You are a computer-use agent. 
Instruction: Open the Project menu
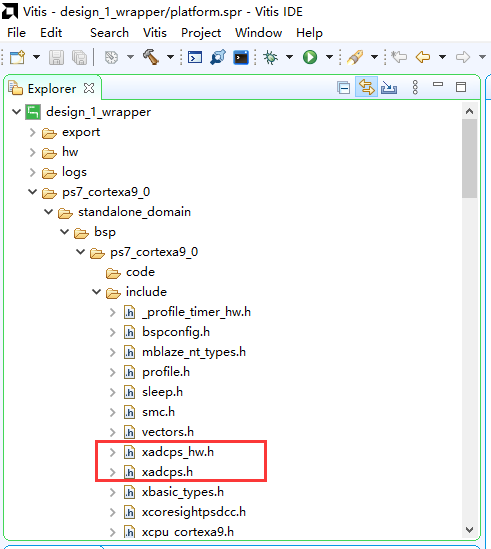point(201,33)
